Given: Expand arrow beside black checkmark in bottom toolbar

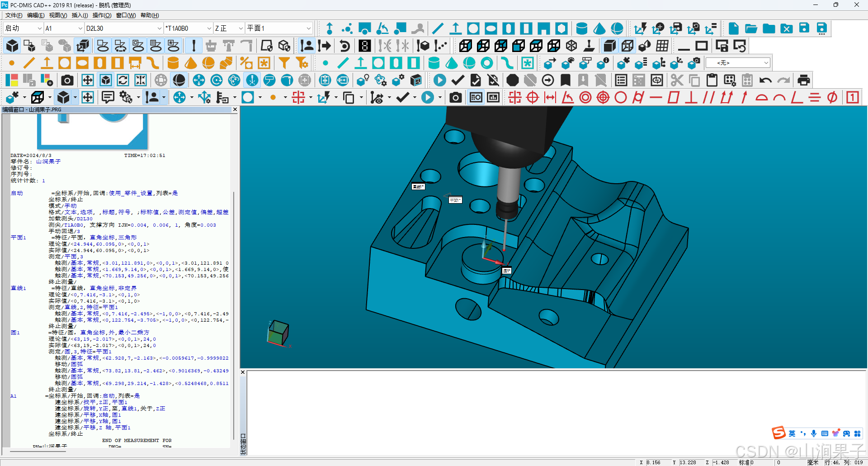Looking at the screenshot, I should (415, 97).
